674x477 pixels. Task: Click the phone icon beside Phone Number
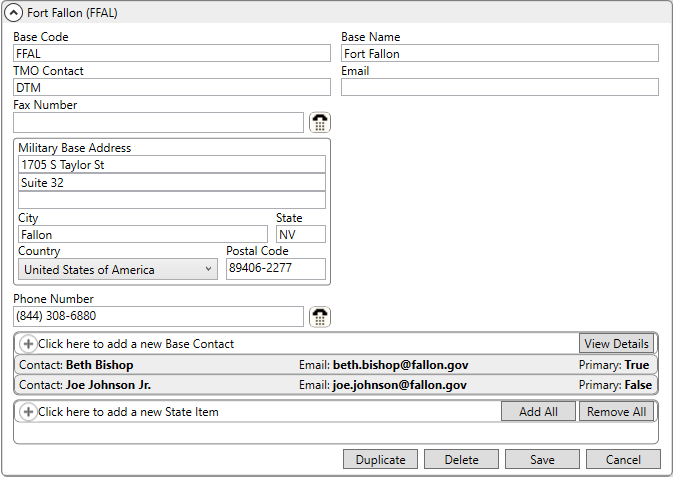[x=320, y=317]
